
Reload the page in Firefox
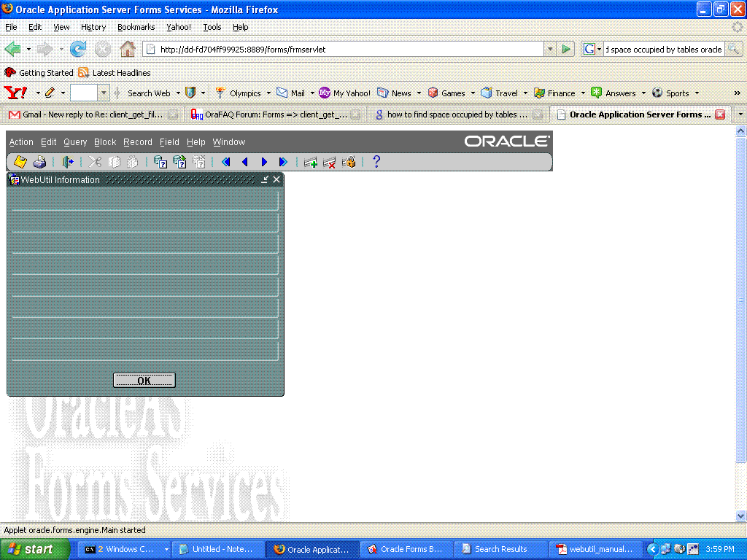tap(78, 50)
